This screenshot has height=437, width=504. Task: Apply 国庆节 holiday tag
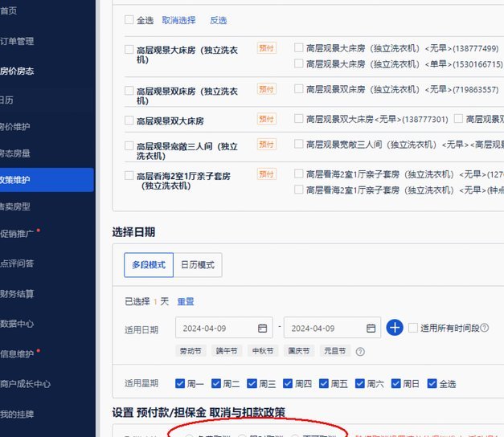tap(298, 351)
